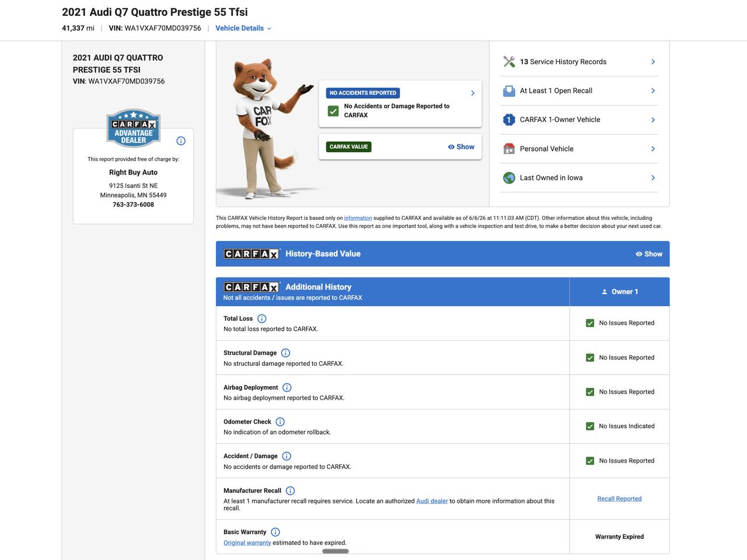
Task: Open the No Accidents Reported chevron
Action: click(x=473, y=93)
